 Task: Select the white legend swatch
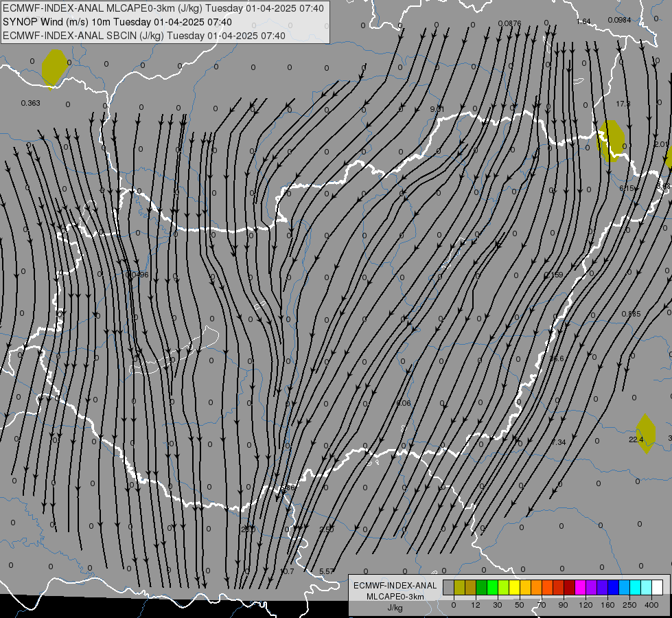[x=657, y=588]
